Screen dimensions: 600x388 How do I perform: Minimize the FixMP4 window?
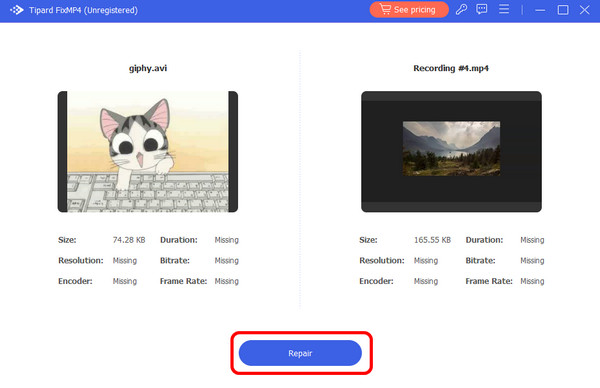(x=540, y=10)
